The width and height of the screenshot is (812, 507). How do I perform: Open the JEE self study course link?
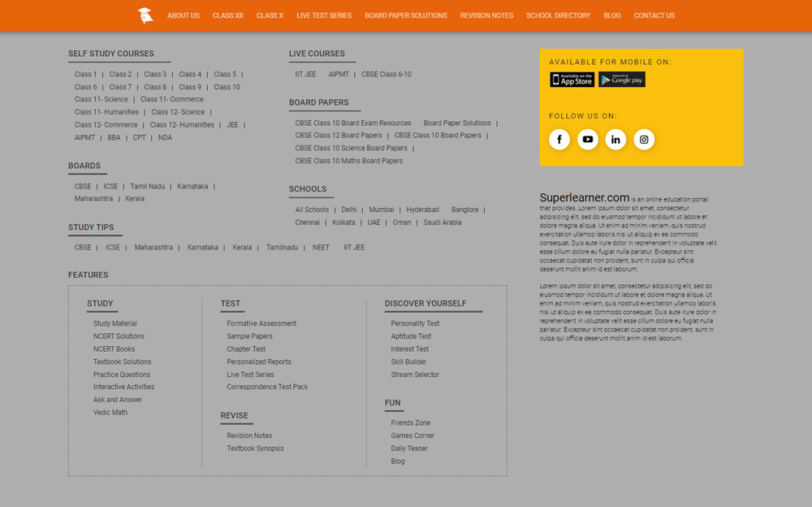coord(232,125)
